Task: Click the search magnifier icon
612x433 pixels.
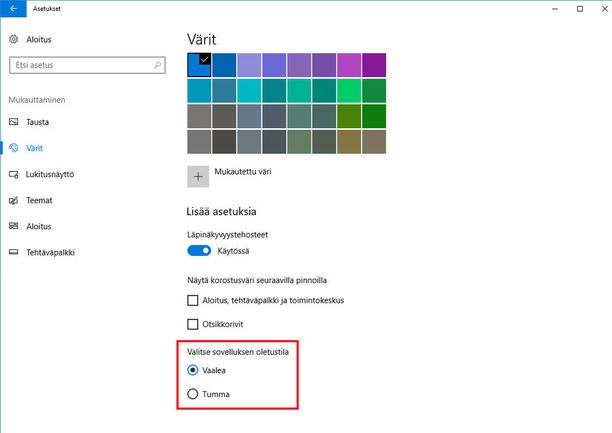Action: point(158,65)
